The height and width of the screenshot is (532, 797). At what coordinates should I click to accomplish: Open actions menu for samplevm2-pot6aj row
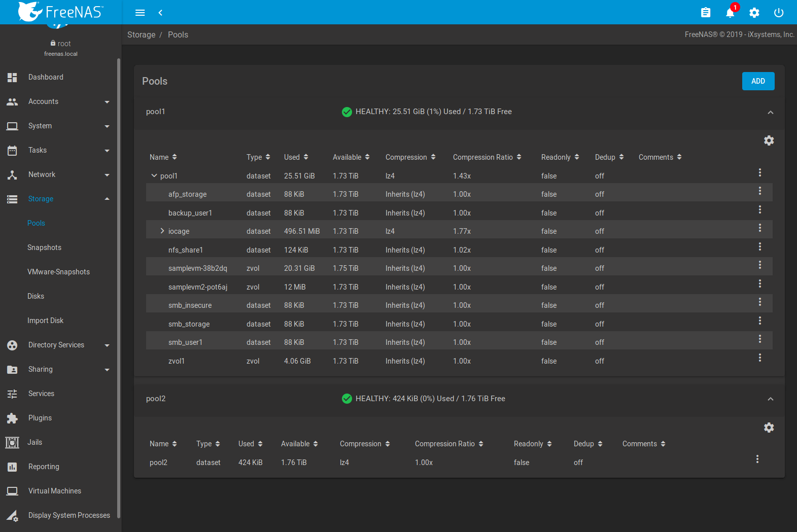point(760,283)
